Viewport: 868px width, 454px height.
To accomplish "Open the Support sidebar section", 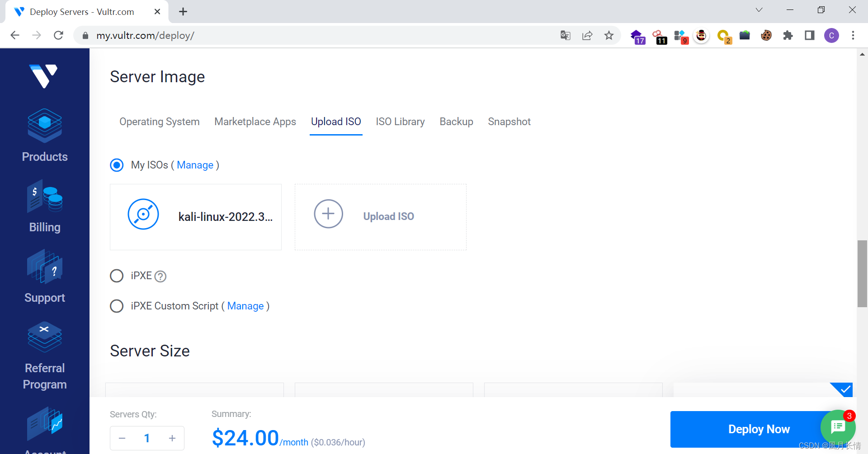I will coord(45,276).
